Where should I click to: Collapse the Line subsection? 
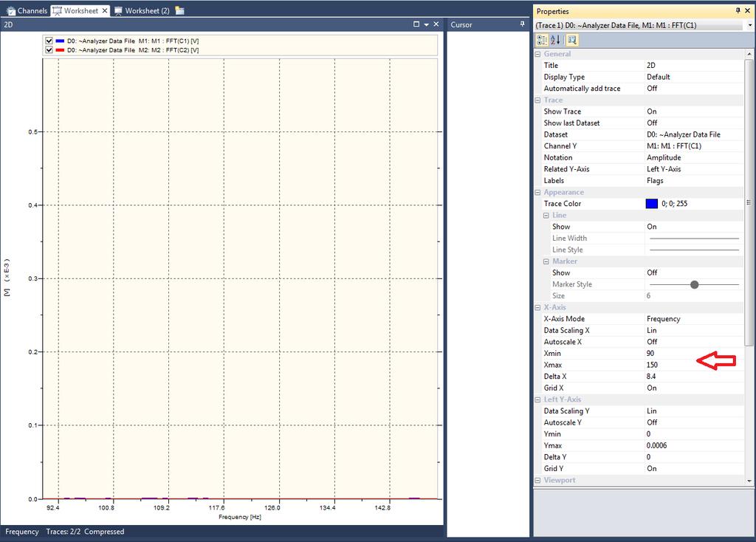[546, 215]
